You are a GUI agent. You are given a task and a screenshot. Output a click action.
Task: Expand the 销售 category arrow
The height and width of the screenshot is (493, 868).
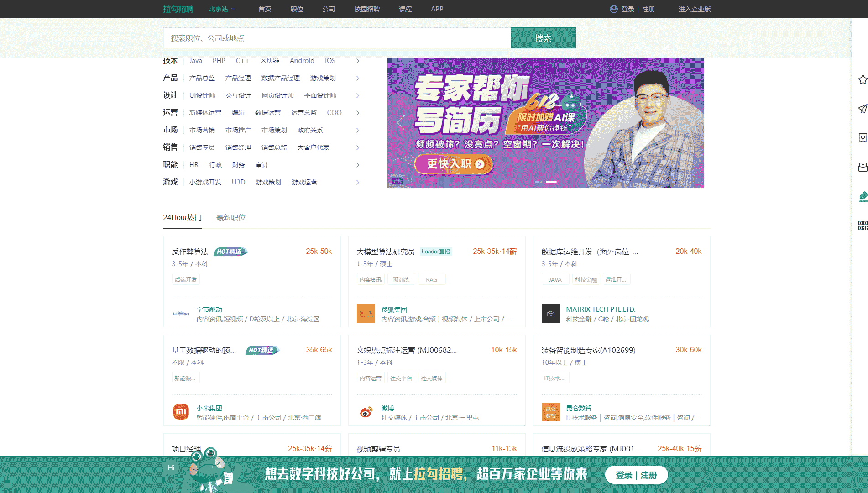click(358, 147)
